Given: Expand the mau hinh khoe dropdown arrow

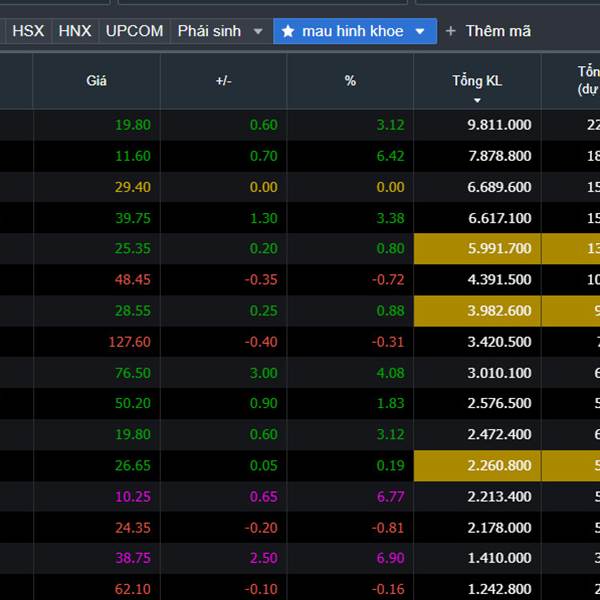Looking at the screenshot, I should coord(420,31).
